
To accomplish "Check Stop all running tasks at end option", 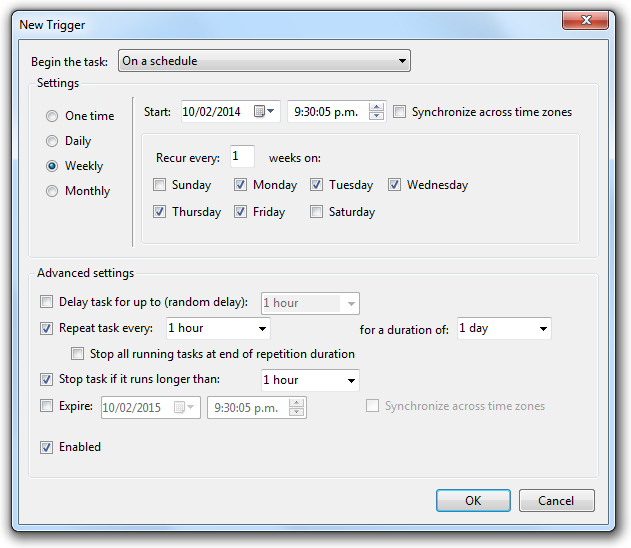I will [78, 354].
